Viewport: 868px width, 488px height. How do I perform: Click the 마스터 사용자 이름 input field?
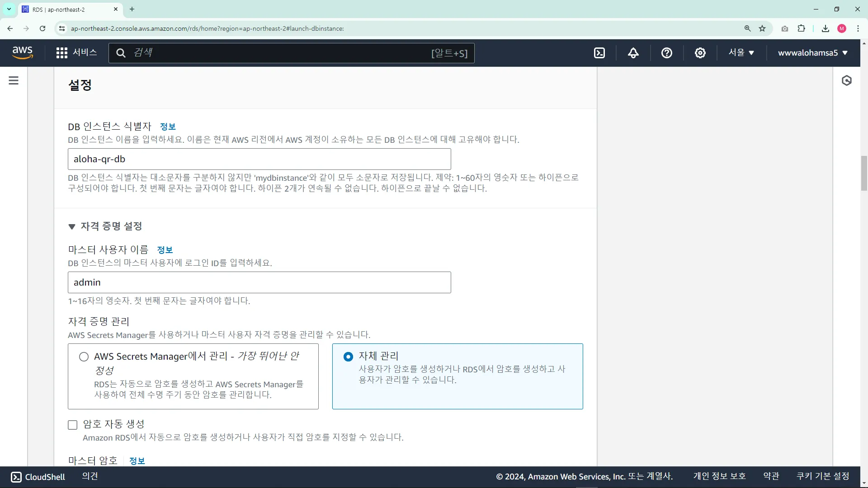[259, 282]
